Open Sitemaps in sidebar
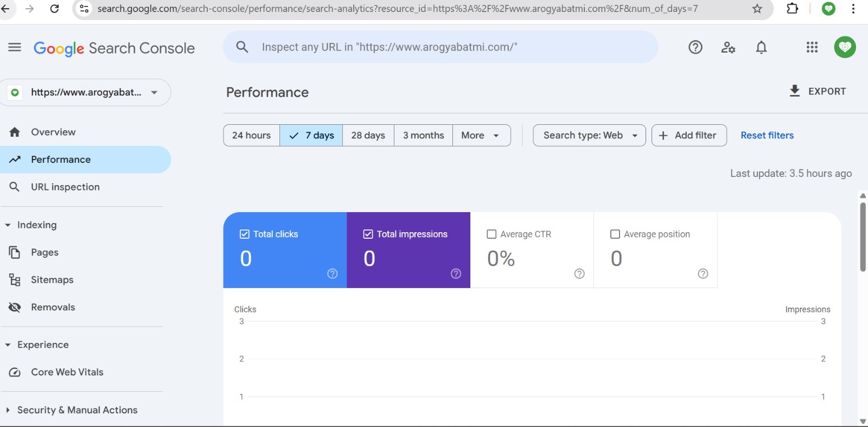Viewport: 868px width, 427px height. point(85,279)
